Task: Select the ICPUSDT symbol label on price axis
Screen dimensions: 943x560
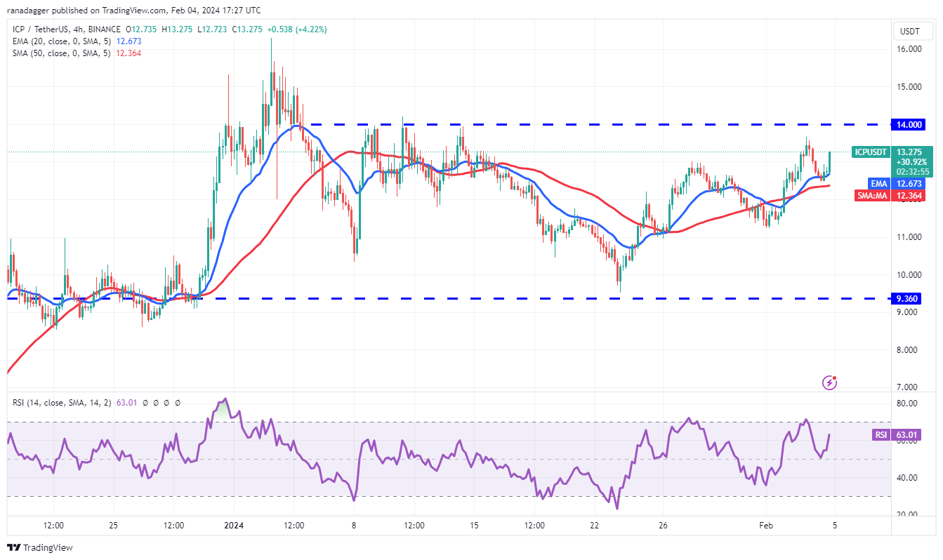Action: (x=870, y=152)
